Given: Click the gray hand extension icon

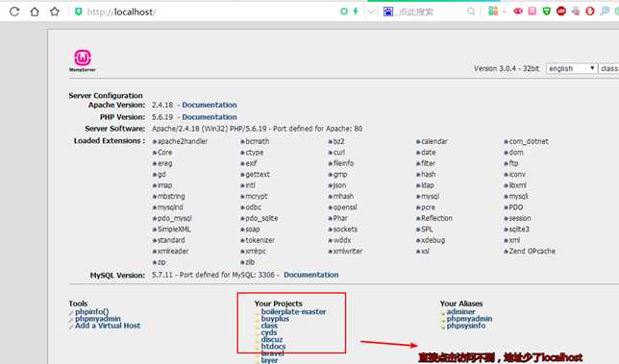Looking at the screenshot, I should pyautogui.click(x=576, y=11).
